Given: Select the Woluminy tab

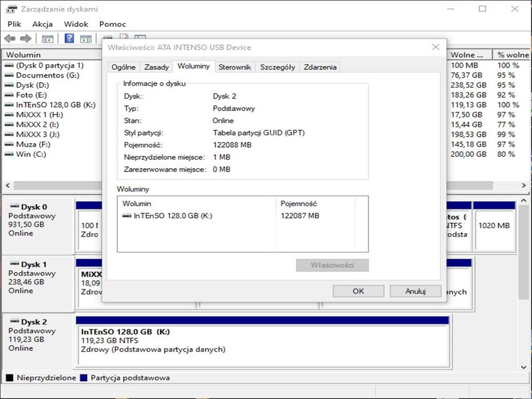Looking at the screenshot, I should tap(193, 66).
